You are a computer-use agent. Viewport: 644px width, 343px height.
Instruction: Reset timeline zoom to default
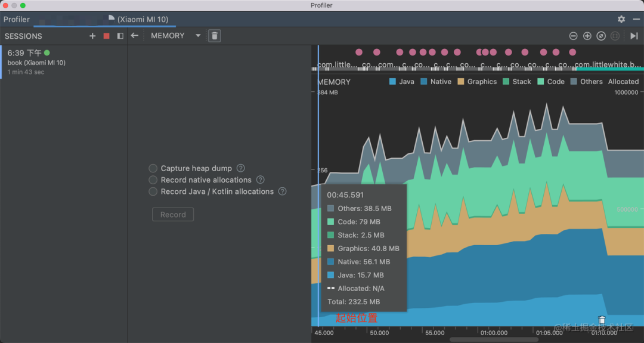(x=601, y=36)
